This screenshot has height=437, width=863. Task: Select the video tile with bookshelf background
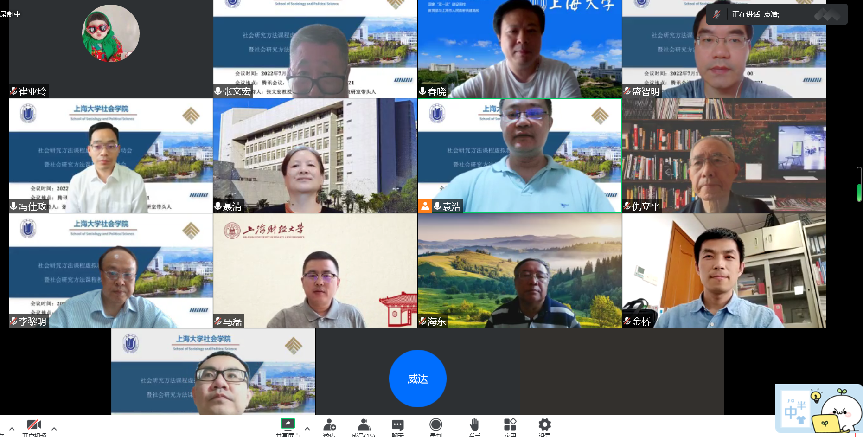click(723, 156)
